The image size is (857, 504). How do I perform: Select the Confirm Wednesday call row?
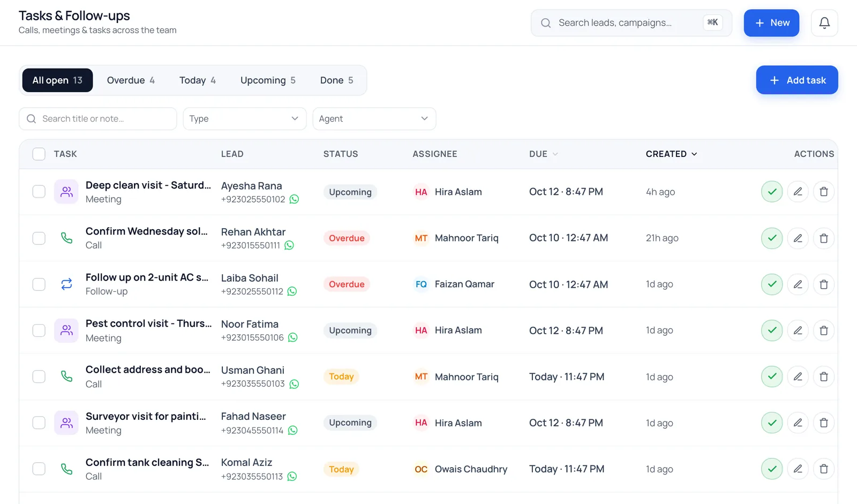tap(39, 238)
